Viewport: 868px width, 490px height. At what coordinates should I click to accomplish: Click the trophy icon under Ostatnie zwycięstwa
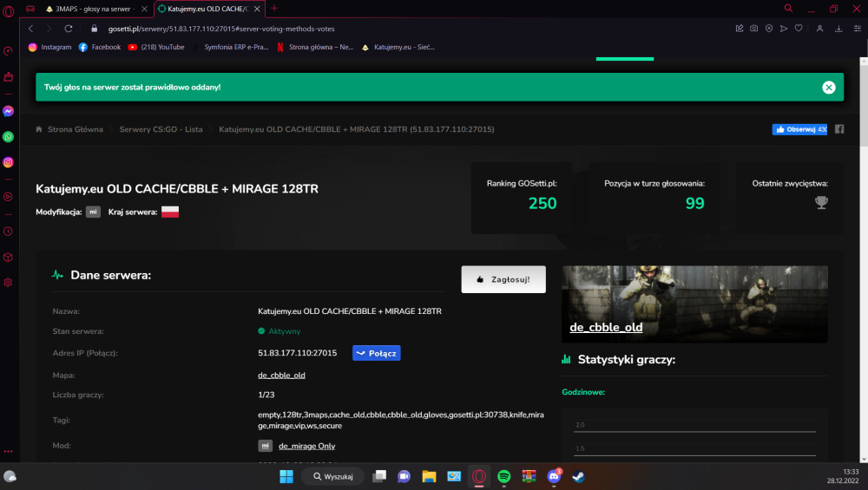[x=821, y=202]
